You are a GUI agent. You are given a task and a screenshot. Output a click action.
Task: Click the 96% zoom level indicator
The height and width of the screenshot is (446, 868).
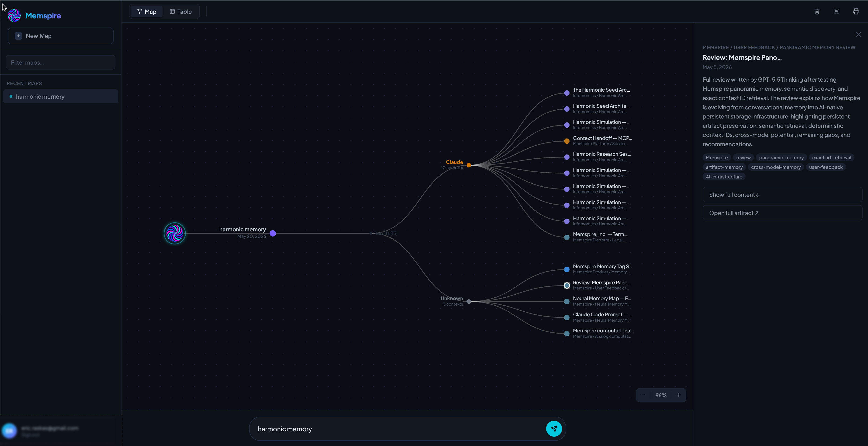pyautogui.click(x=661, y=395)
